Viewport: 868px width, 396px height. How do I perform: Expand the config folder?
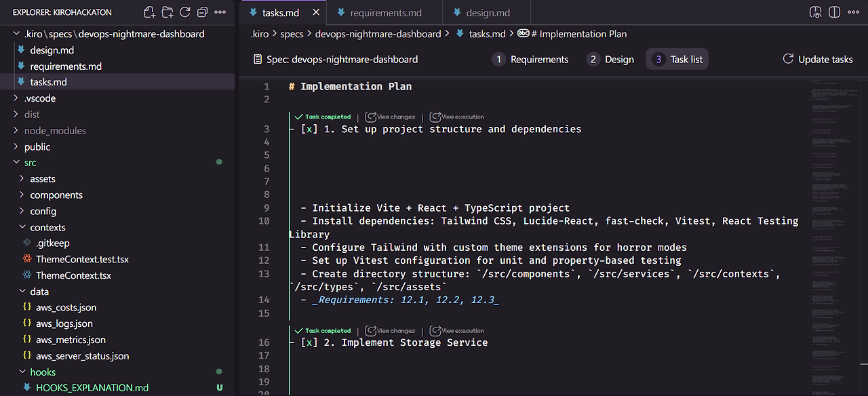pyautogui.click(x=22, y=212)
